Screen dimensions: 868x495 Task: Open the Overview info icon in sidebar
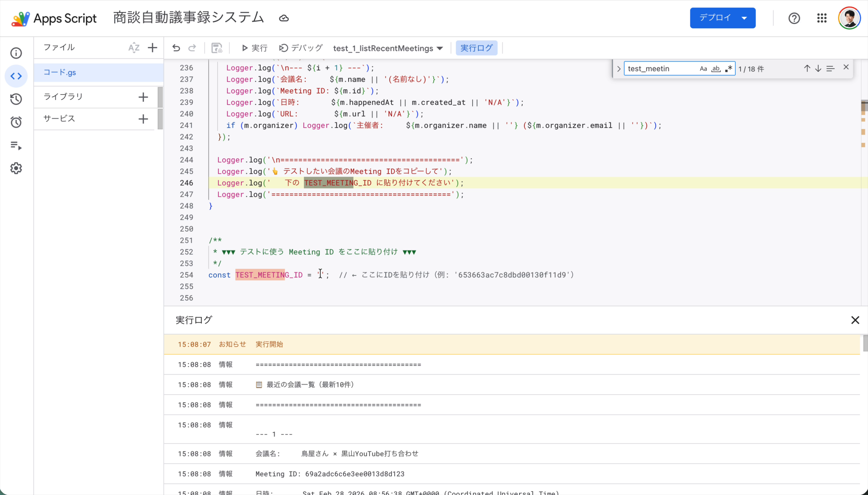pyautogui.click(x=16, y=53)
